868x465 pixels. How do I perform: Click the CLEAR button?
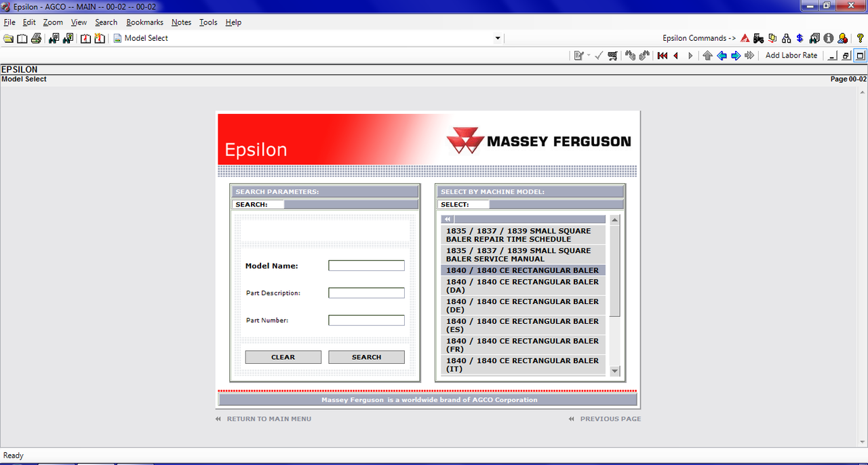click(x=283, y=357)
